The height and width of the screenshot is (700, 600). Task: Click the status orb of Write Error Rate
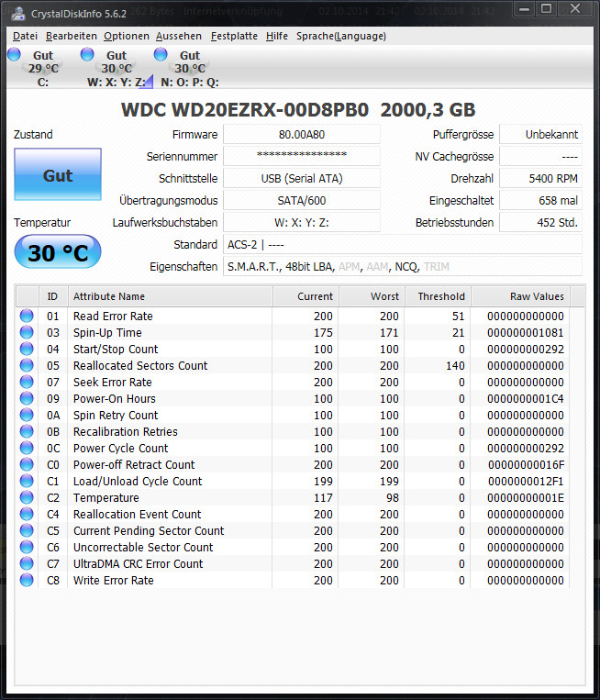click(27, 580)
